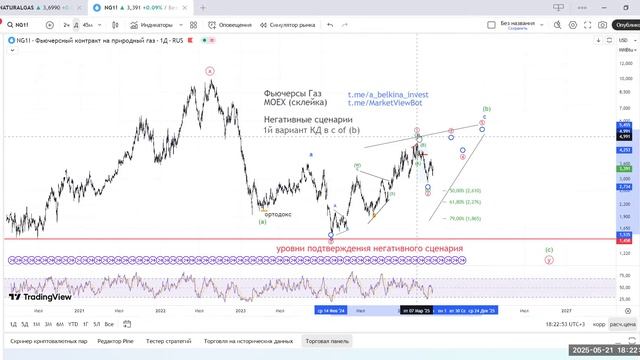Click the 3,391 green price label
This screenshot has height=360, width=640.
point(625,169)
